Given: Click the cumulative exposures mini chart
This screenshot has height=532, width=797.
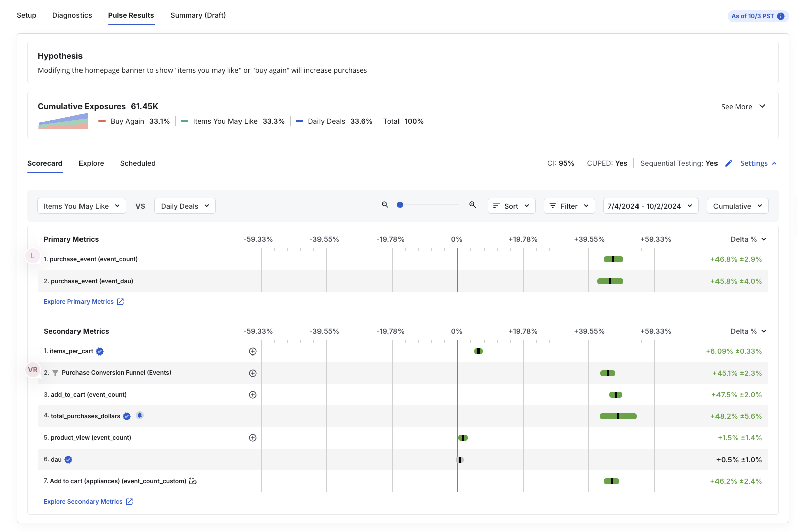Looking at the screenshot, I should [63, 121].
